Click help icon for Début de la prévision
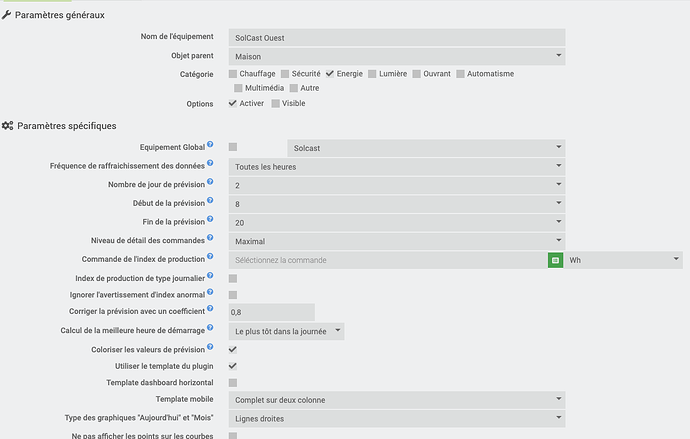690x439 pixels. coord(210,201)
